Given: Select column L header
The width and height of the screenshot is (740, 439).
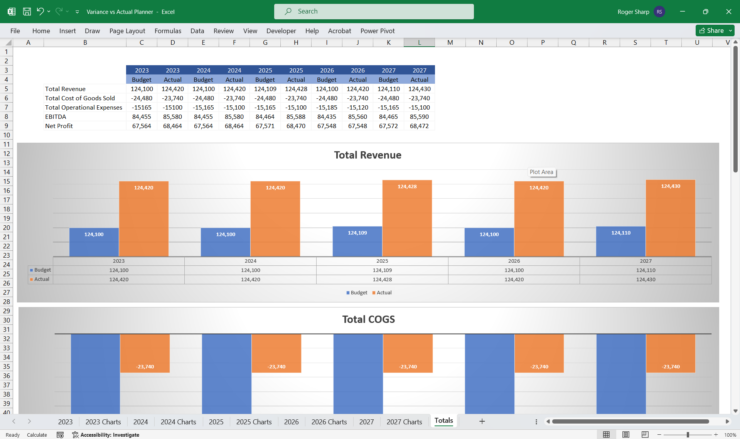Looking at the screenshot, I should pos(419,42).
